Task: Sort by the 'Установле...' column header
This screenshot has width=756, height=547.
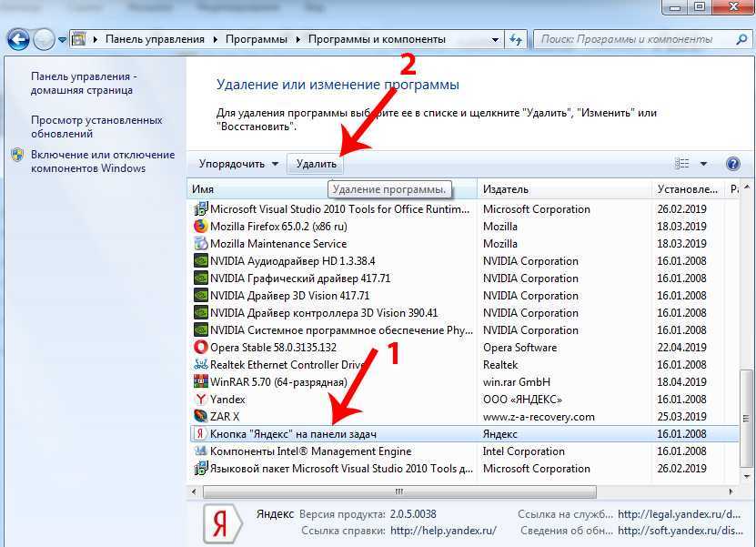Action: tap(688, 189)
